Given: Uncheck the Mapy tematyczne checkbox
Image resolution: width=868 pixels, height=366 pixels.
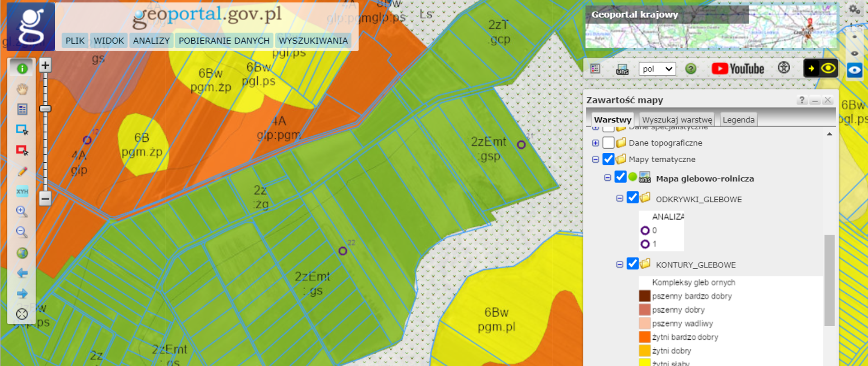Looking at the screenshot, I should click(x=609, y=159).
